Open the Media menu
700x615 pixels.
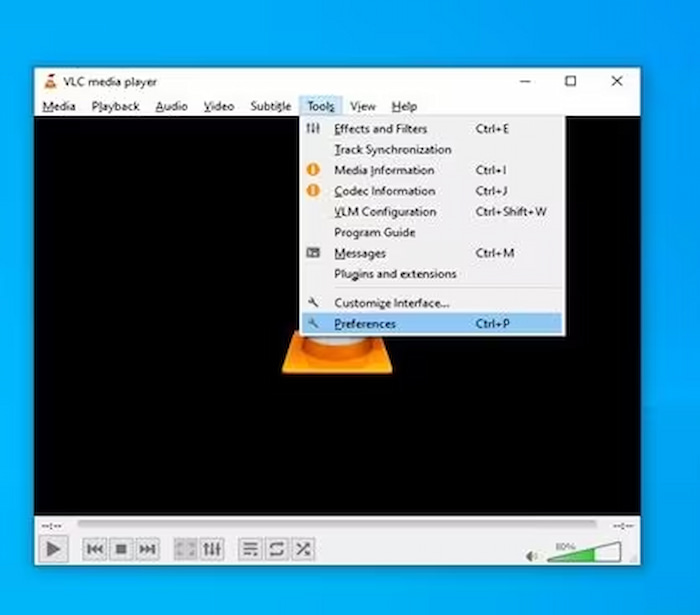[x=59, y=106]
